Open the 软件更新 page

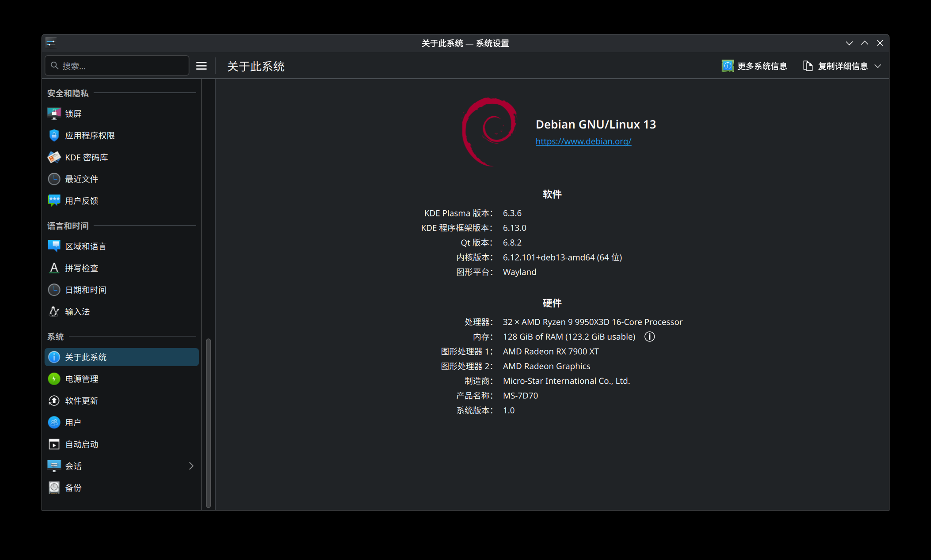121,401
